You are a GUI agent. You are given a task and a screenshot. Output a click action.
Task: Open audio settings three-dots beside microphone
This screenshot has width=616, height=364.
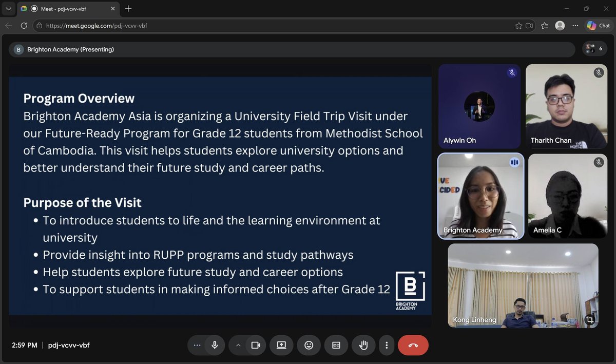[197, 345]
